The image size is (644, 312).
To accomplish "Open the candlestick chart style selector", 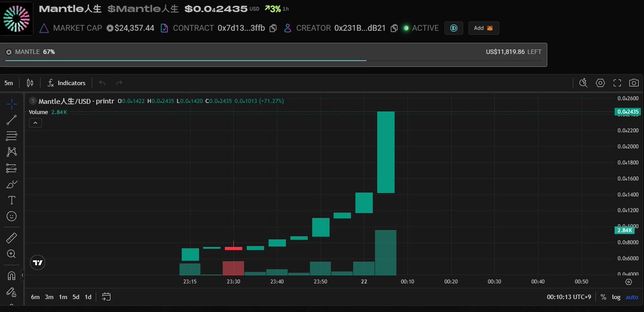I will click(30, 83).
